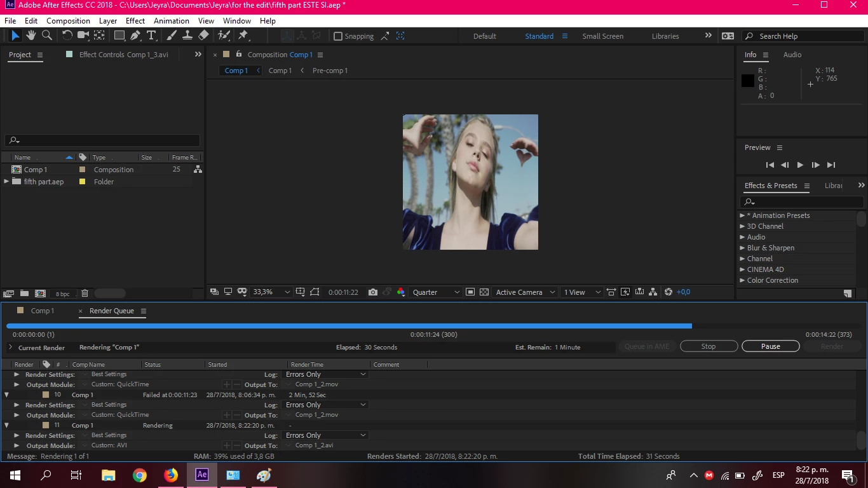The image size is (868, 488).
Task: Switch to the Small Screen workspace
Action: tap(602, 36)
